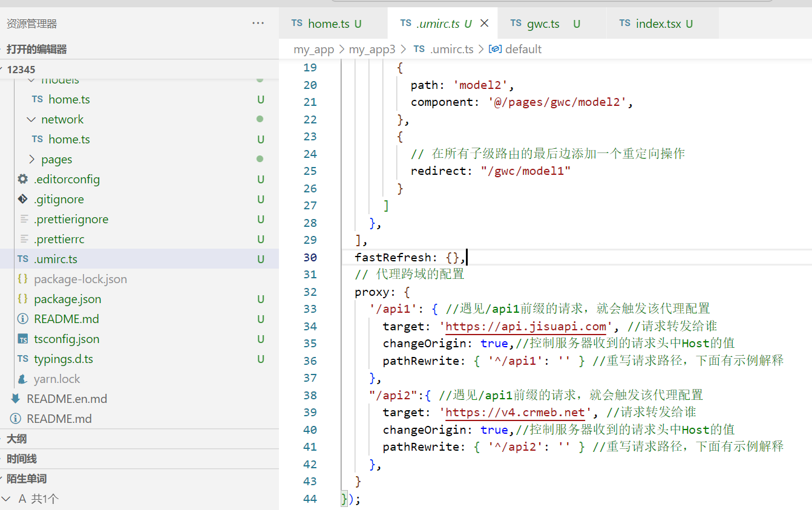Click my_app in the breadcrumb
This screenshot has width=812, height=510.
(x=314, y=49)
